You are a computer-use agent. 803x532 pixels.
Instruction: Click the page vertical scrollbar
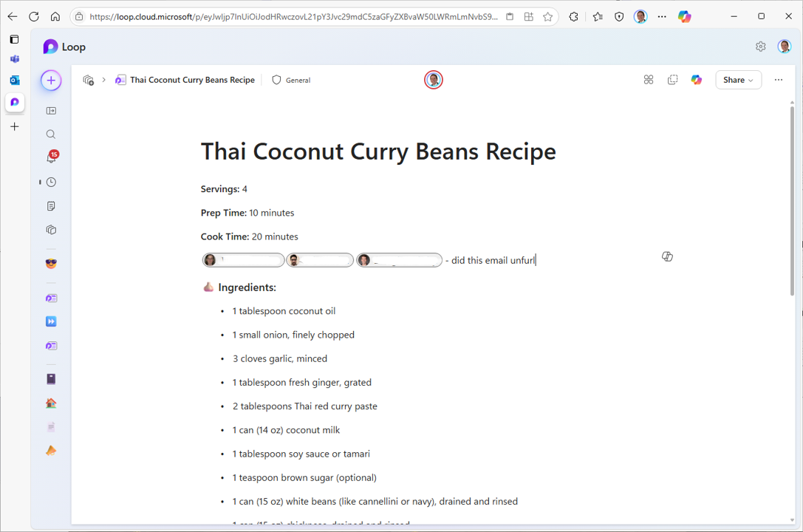(x=792, y=199)
